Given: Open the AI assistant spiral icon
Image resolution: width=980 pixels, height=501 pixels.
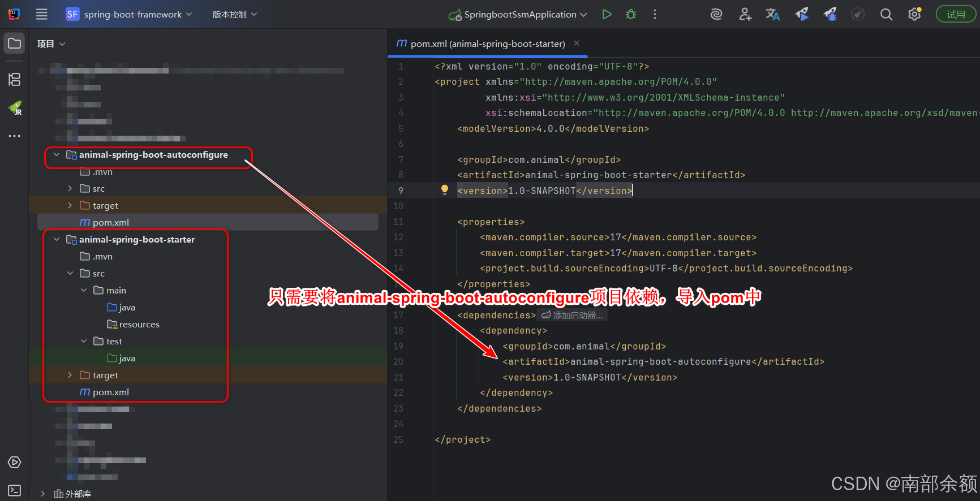Looking at the screenshot, I should (716, 14).
